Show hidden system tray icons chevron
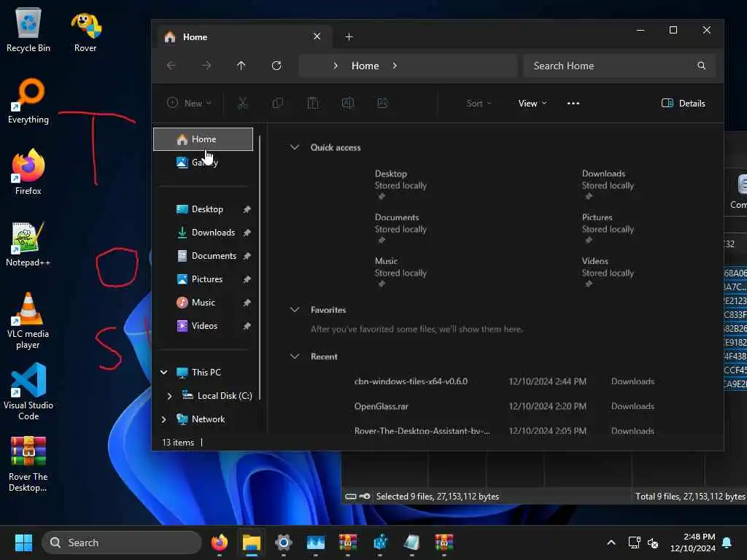 [x=611, y=542]
